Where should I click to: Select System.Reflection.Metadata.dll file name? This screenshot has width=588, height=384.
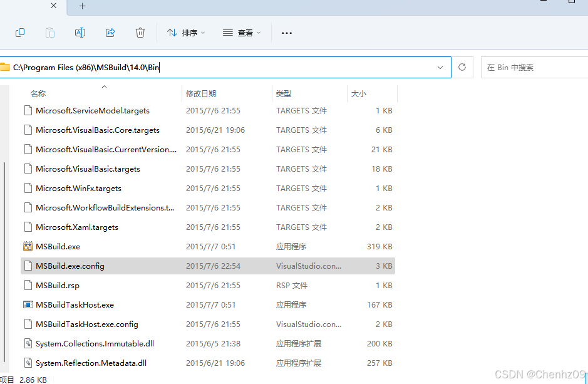pos(91,363)
